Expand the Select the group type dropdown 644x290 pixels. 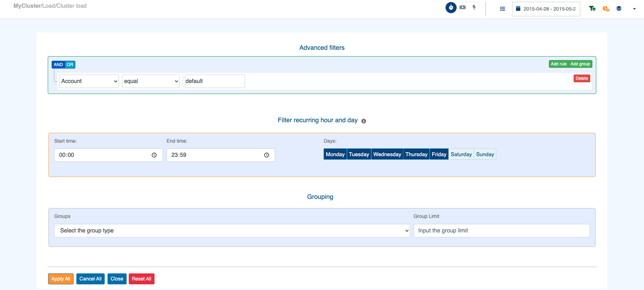click(x=232, y=231)
